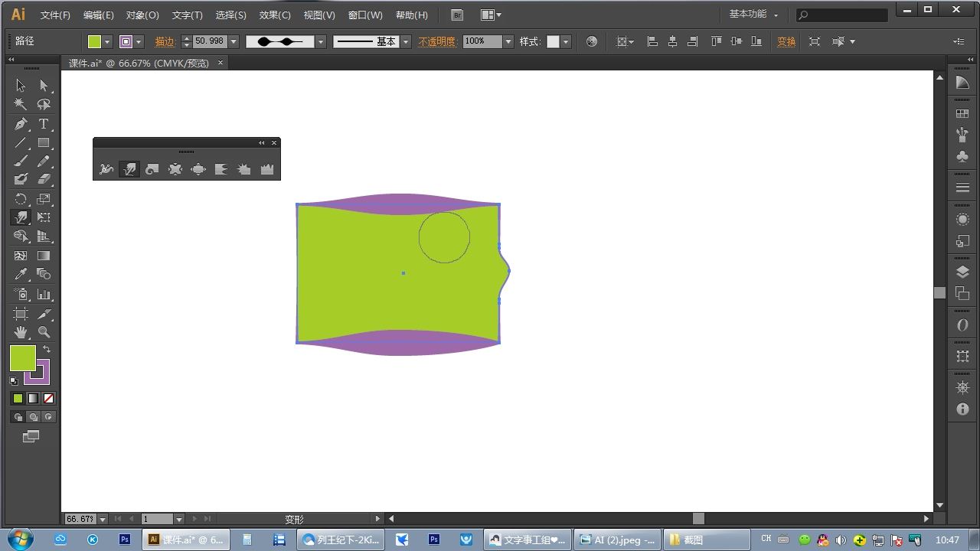Expand the opacity percentage dropdown
980x551 pixels.
[508, 42]
